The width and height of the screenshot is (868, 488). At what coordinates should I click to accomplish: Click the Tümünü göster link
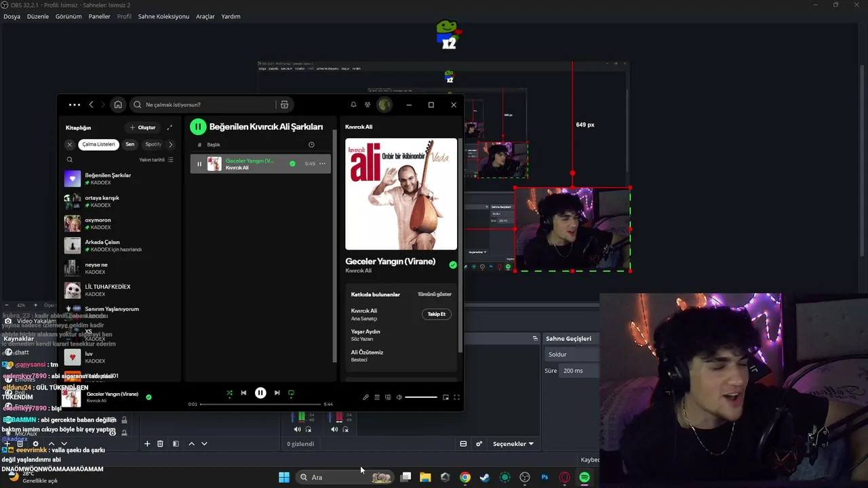point(435,294)
